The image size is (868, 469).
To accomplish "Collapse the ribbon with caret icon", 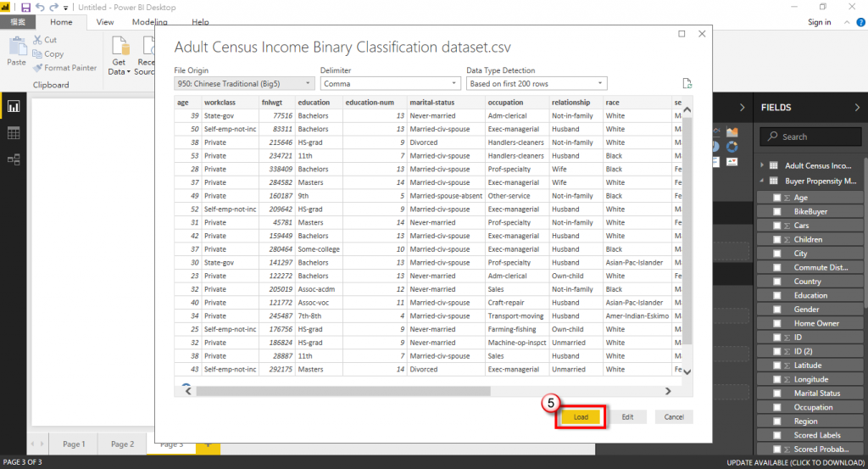I will [x=847, y=22].
